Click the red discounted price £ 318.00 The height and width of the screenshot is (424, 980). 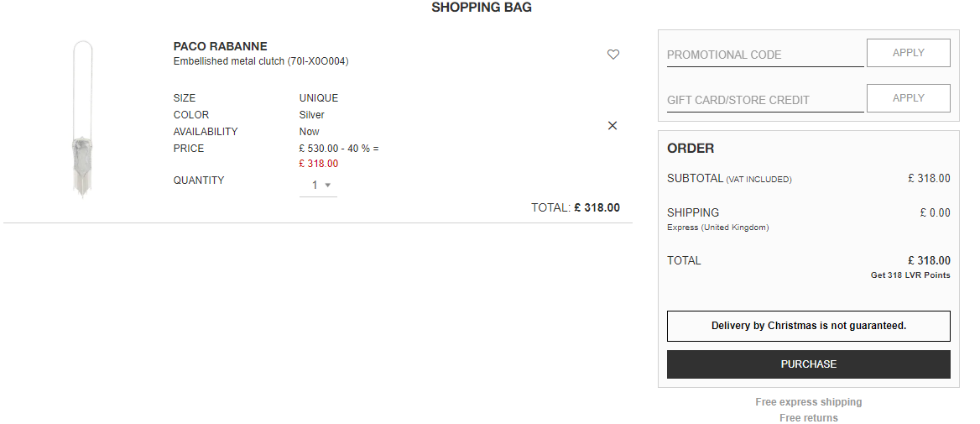(319, 164)
